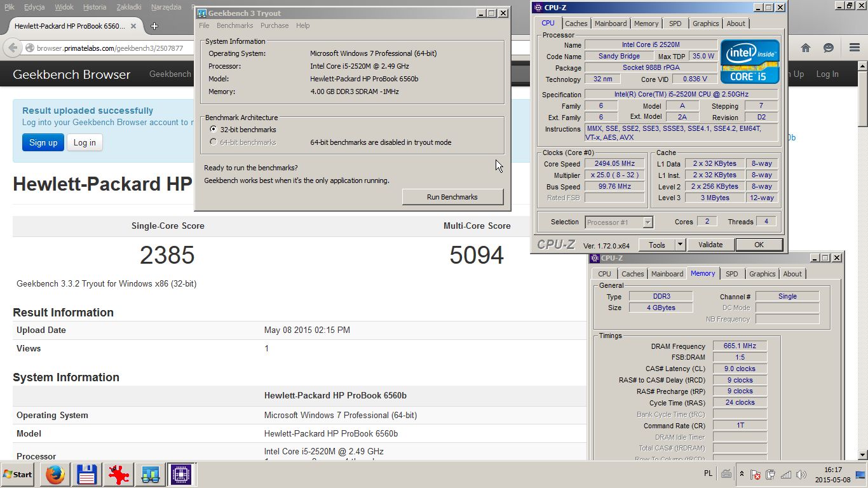The image size is (868, 488).
Task: Close the Hewlett-Packard HP ProBook 6560 browser tab
Action: click(133, 26)
